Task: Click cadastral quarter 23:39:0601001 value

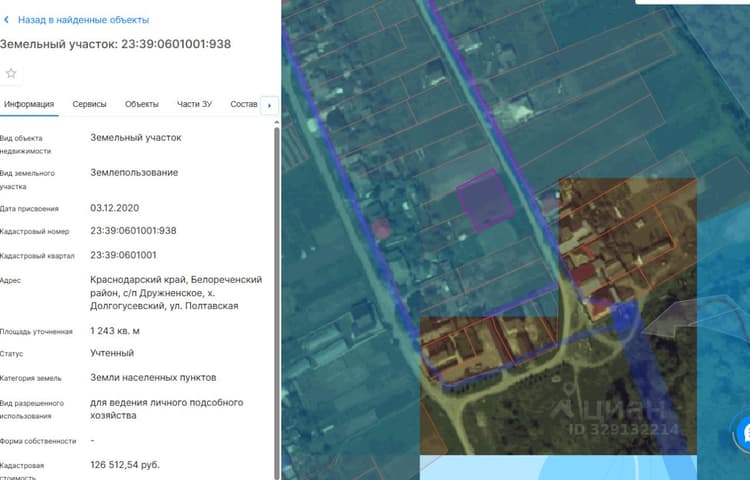Action: pos(123,255)
